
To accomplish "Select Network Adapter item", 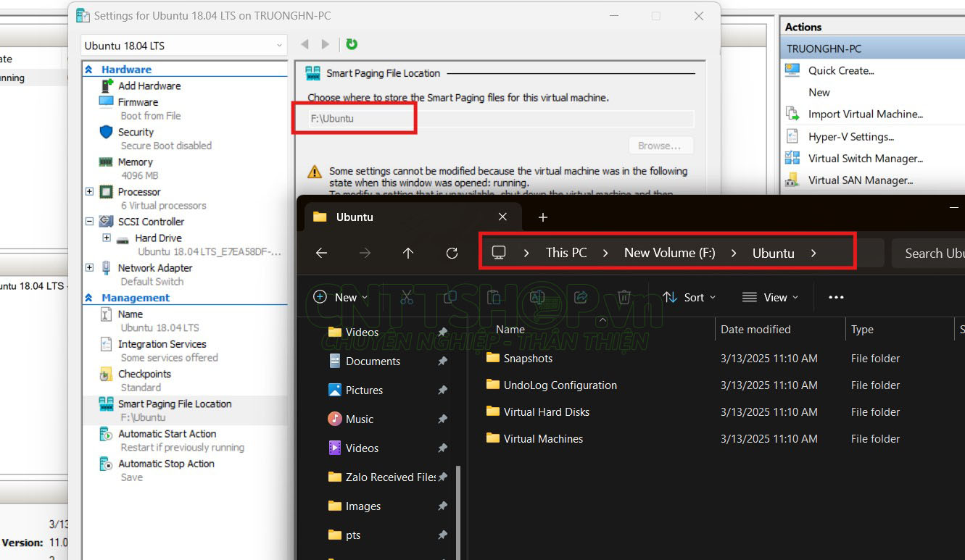I will [155, 267].
